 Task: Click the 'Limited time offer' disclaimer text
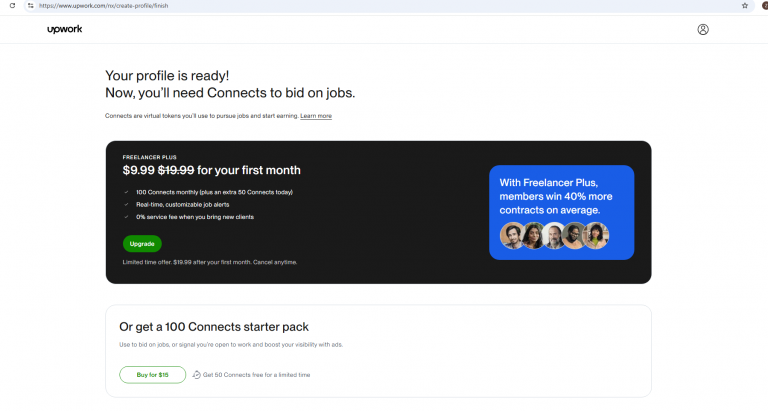[210, 262]
